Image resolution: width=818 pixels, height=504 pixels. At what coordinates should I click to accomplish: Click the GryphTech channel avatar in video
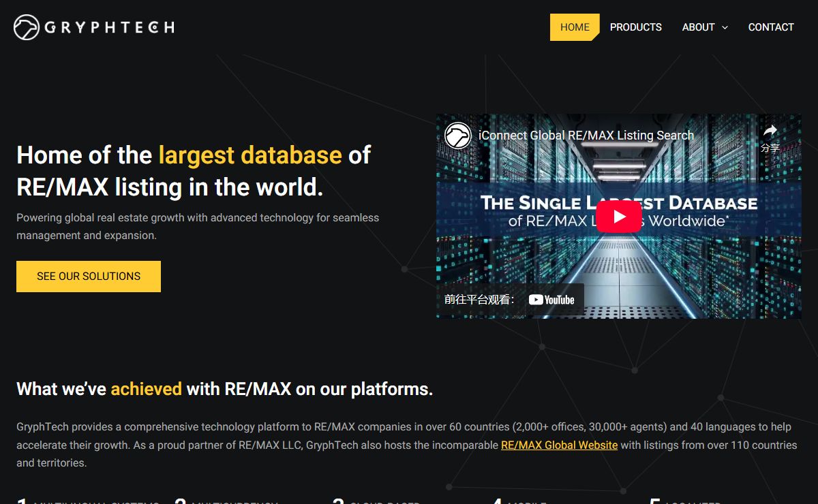pos(458,136)
